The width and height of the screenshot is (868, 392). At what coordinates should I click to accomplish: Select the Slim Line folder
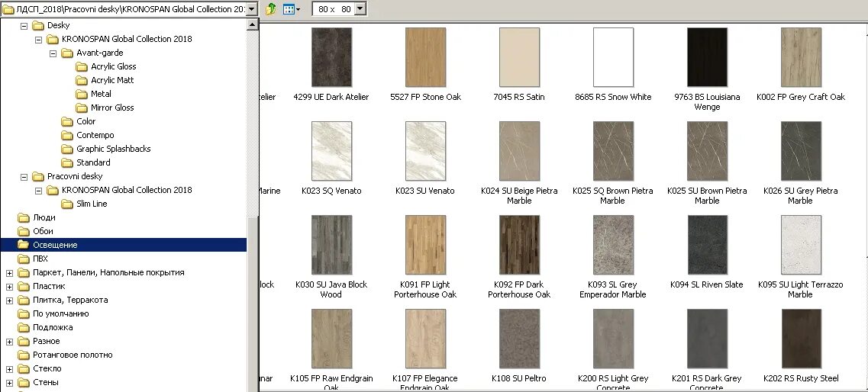point(92,204)
